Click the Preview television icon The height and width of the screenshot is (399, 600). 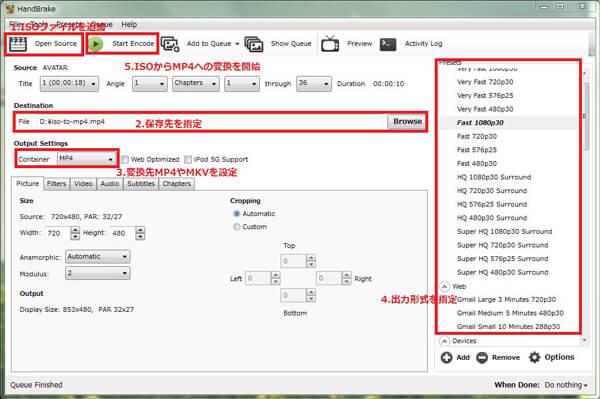[x=330, y=44]
